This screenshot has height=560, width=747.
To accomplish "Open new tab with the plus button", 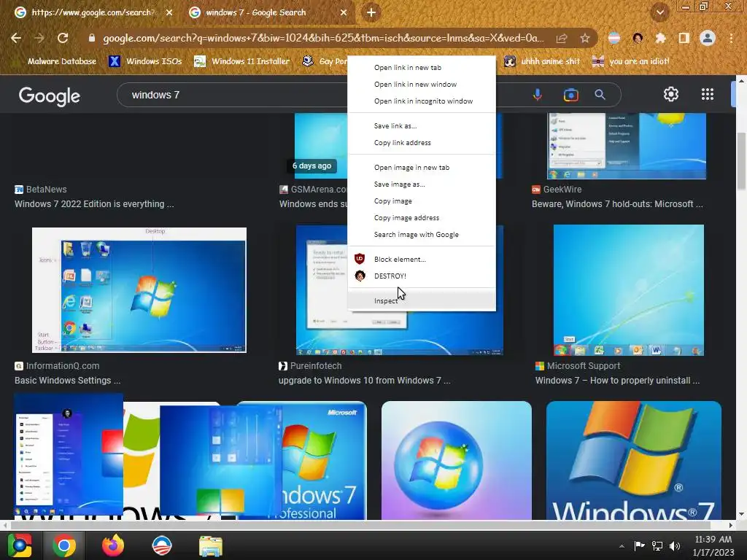I will (371, 13).
